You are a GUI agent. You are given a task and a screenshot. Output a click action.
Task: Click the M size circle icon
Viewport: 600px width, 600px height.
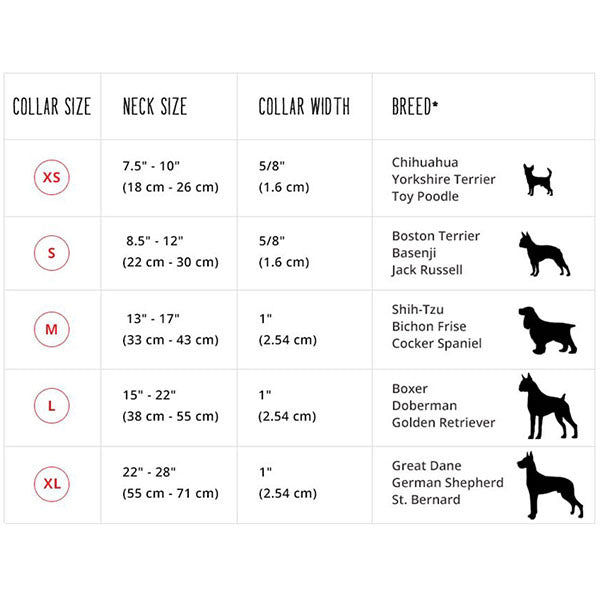51,328
